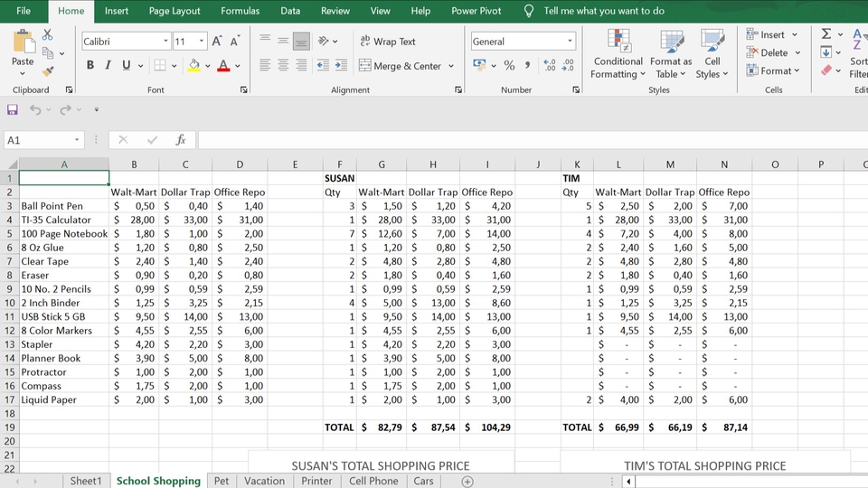868x488 pixels.
Task: Apply the Borders icon
Action: pyautogui.click(x=160, y=65)
